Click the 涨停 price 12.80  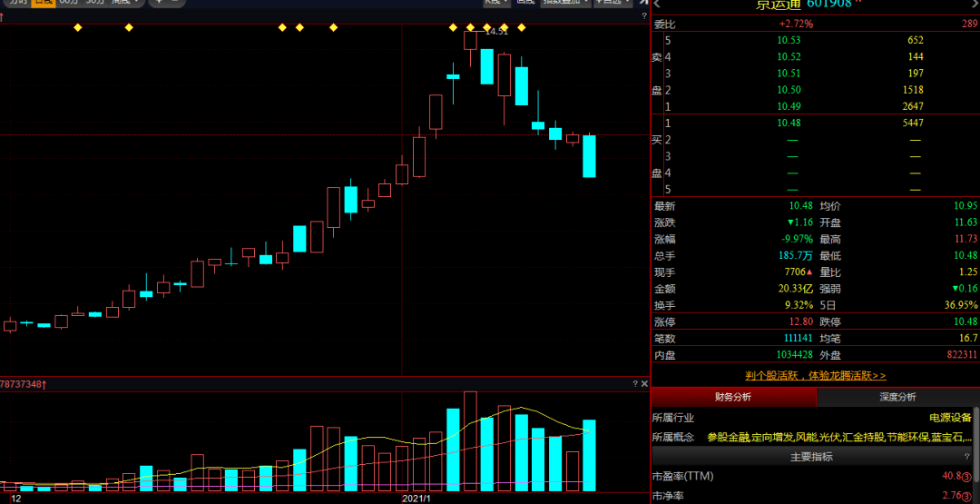[x=801, y=322]
